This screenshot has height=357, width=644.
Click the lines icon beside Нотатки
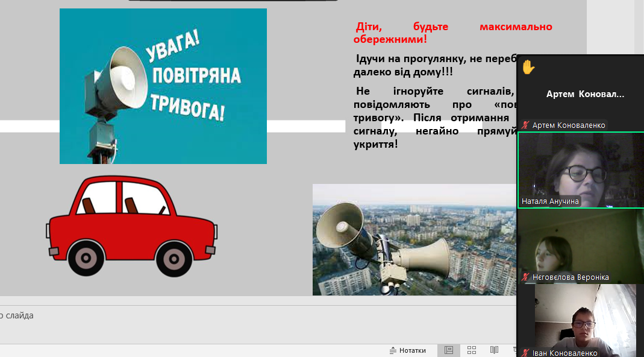(393, 350)
